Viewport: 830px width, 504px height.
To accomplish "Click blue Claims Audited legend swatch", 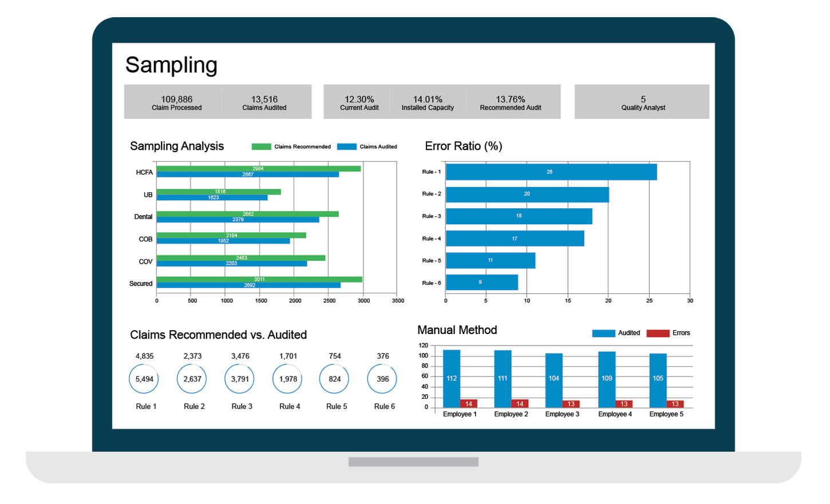I will click(x=347, y=147).
